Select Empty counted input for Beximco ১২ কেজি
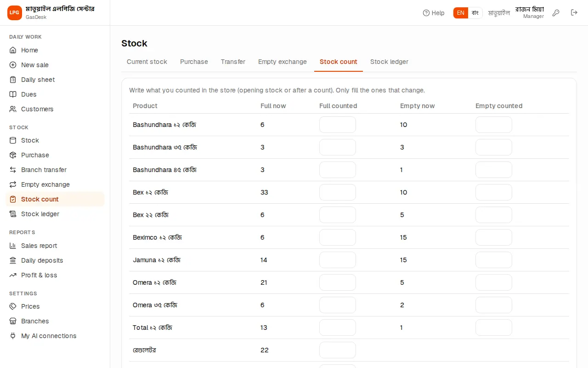 click(494, 237)
